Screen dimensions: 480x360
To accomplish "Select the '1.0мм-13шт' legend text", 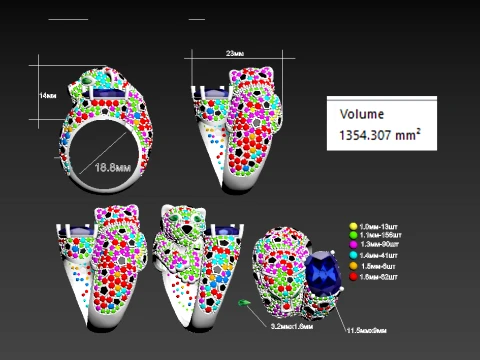I will pyautogui.click(x=378, y=227).
